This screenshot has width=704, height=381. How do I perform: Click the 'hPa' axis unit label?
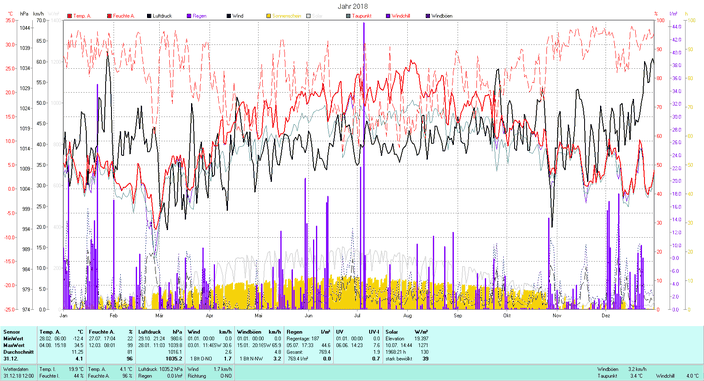coord(24,14)
